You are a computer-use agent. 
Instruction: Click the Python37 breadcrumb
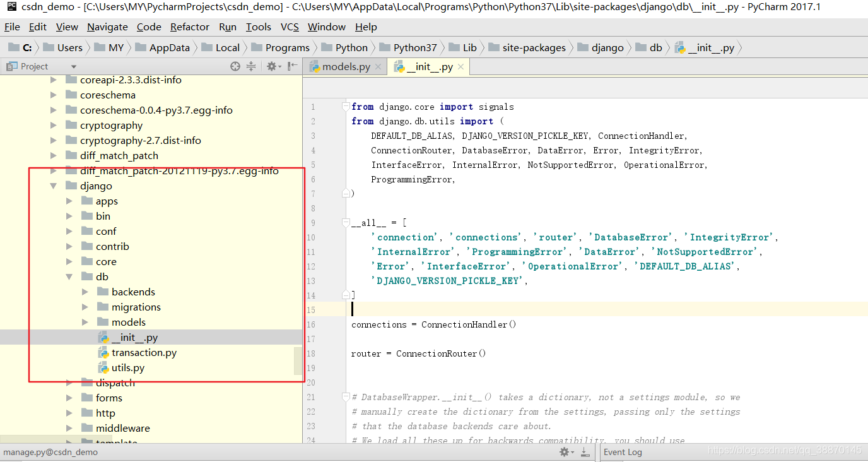point(408,48)
